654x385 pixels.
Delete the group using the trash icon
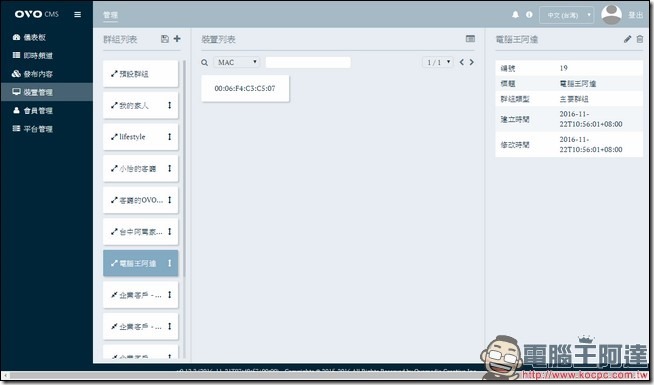click(x=640, y=39)
